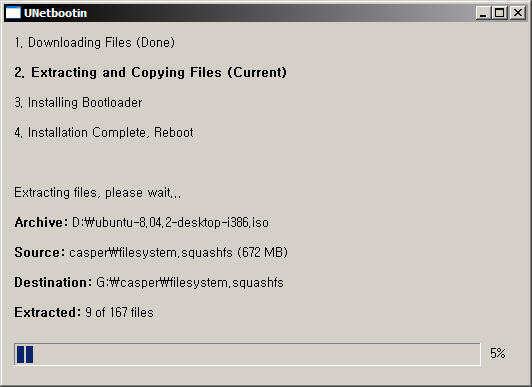The height and width of the screenshot is (387, 532).
Task: Maximize the UNetbootin window
Action: (499, 13)
